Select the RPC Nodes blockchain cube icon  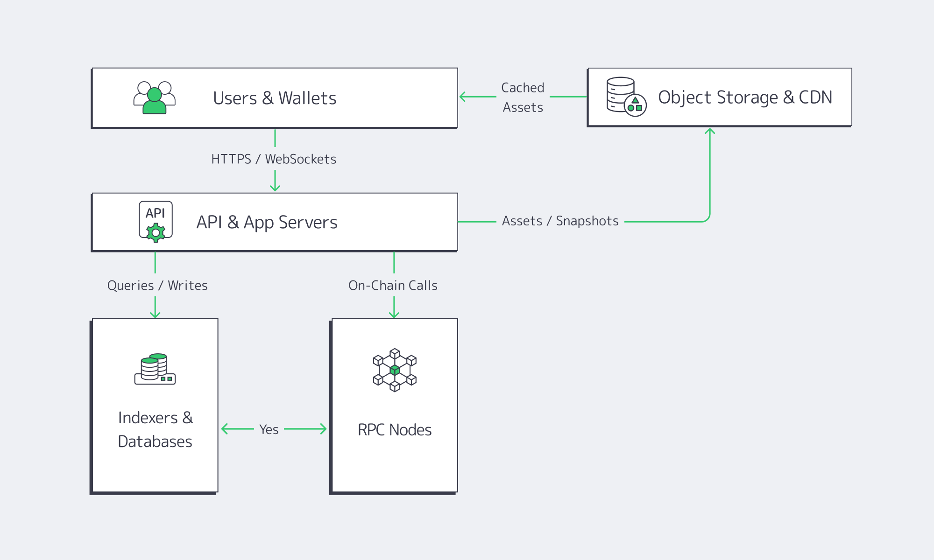[395, 371]
